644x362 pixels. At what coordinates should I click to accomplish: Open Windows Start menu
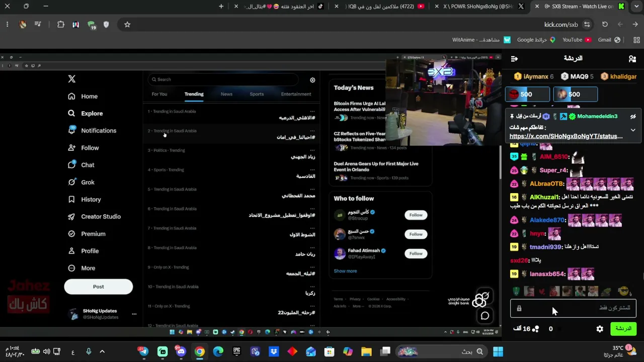498,352
